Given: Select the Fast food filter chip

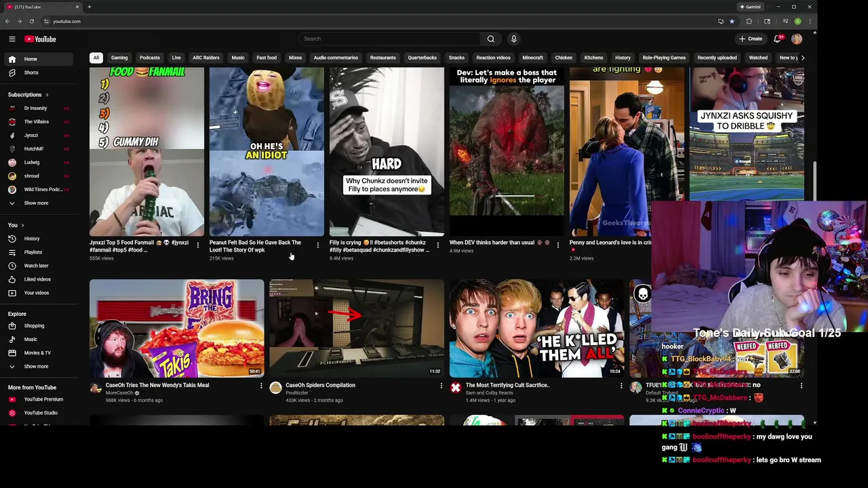Looking at the screenshot, I should (x=267, y=58).
